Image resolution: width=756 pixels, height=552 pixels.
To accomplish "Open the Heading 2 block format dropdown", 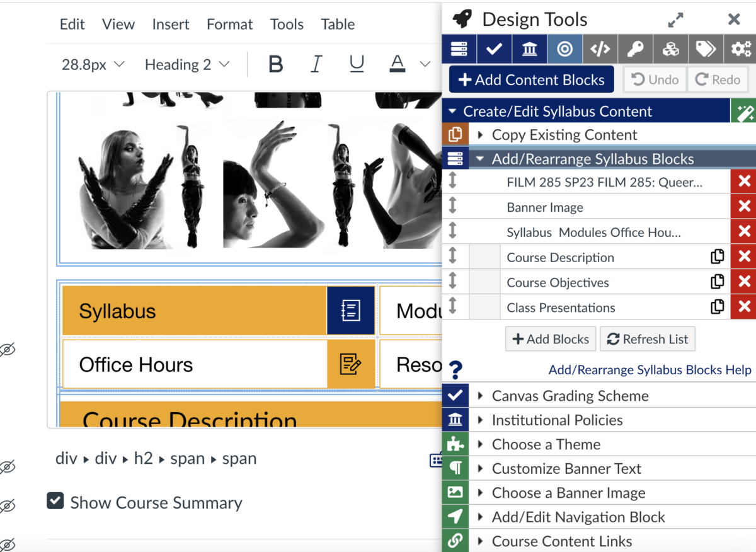I will coord(187,64).
